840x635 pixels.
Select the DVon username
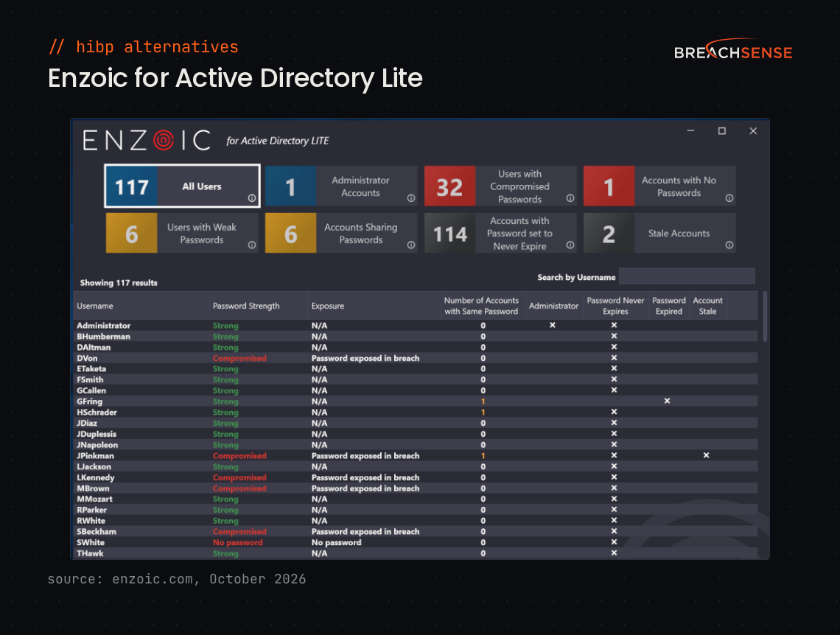click(x=87, y=358)
